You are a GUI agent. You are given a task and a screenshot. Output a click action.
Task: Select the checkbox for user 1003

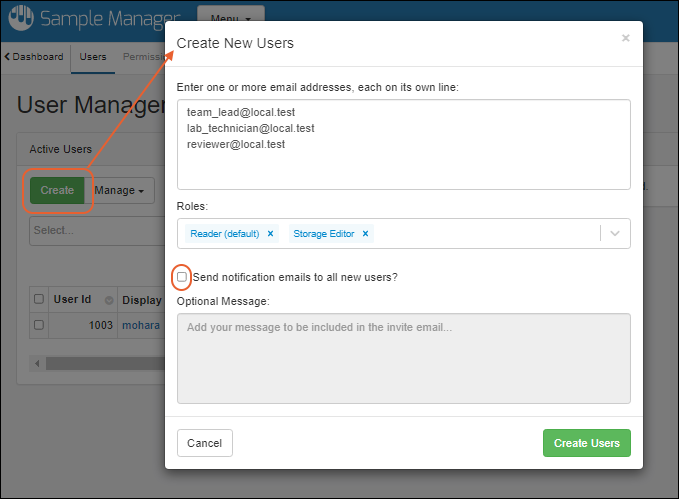[x=39, y=325]
